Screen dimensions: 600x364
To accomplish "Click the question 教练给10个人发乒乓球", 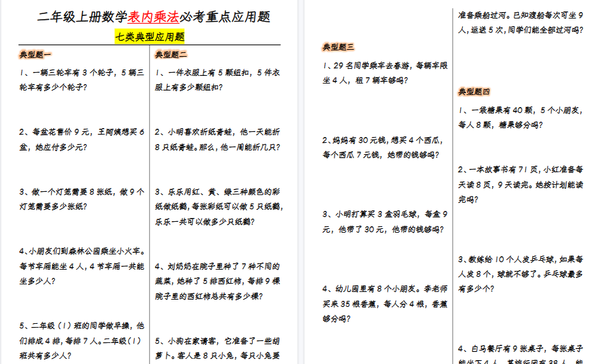I will pyautogui.click(x=520, y=273).
